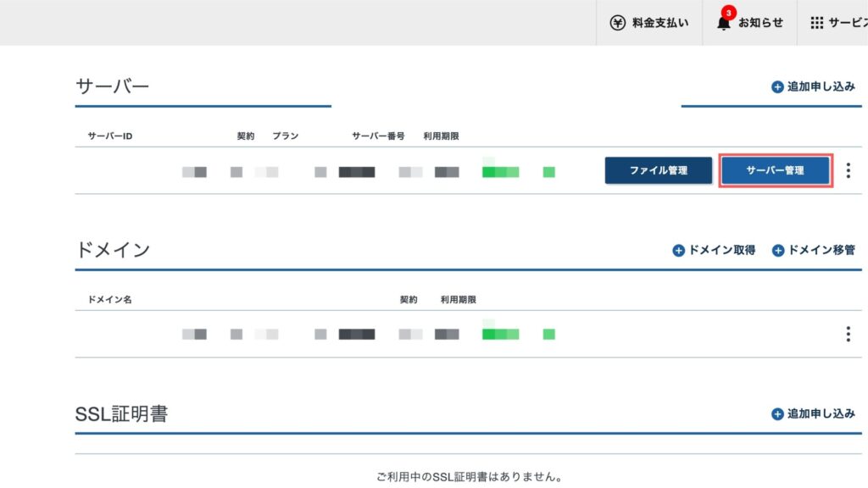The height and width of the screenshot is (488, 868).
Task: Click the サーバー section heading
Action: (113, 86)
